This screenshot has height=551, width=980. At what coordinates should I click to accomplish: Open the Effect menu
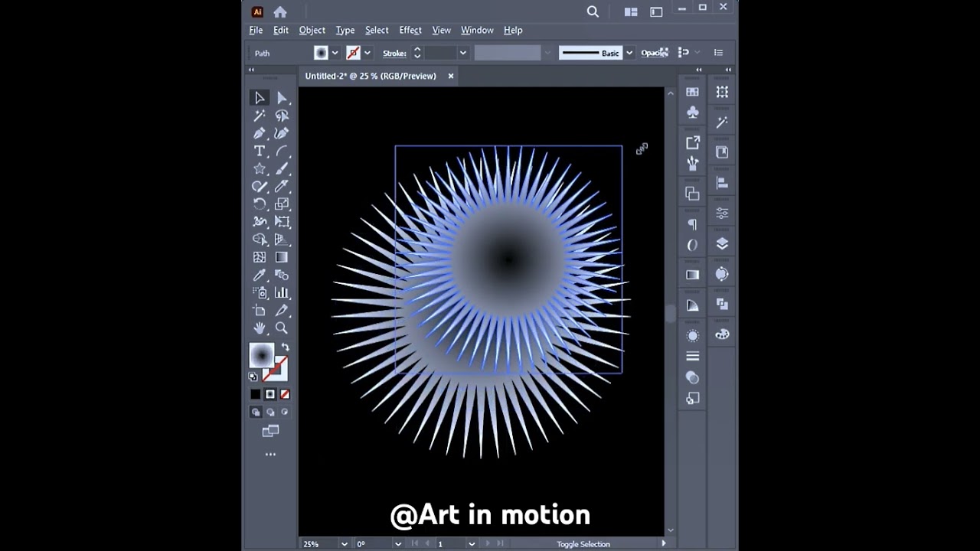410,30
